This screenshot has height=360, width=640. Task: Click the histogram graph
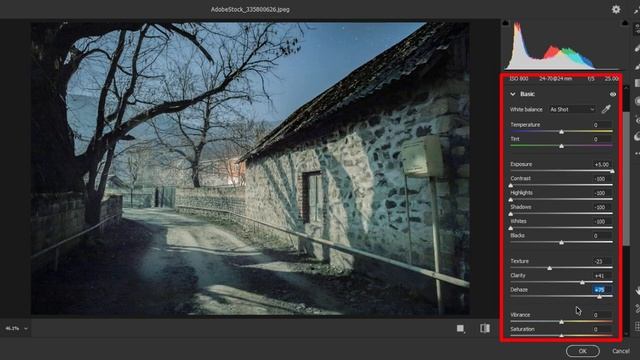tap(565, 46)
